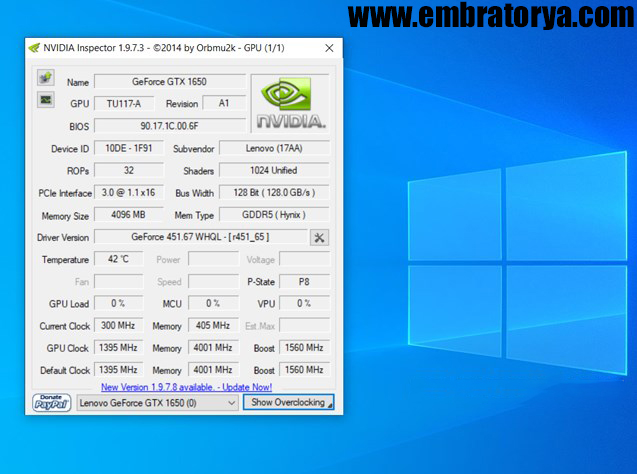The height and width of the screenshot is (474, 637).
Task: Click the Driver Version label
Action: click(x=63, y=238)
